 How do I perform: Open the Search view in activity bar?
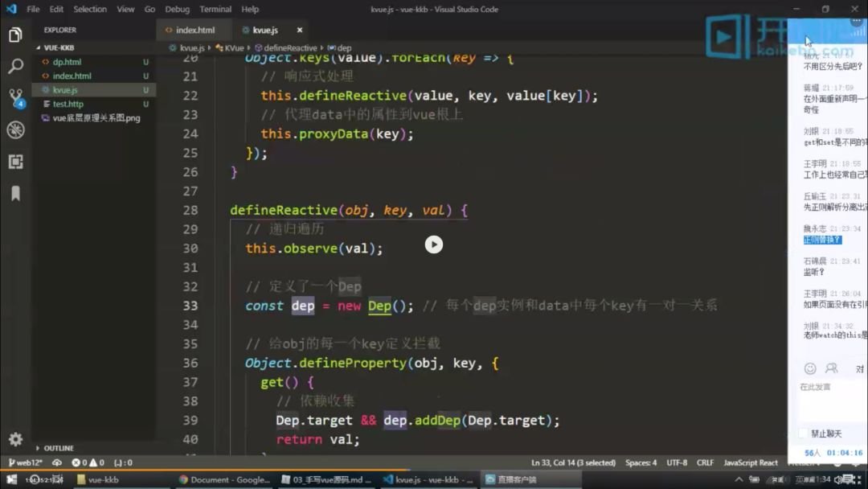15,67
